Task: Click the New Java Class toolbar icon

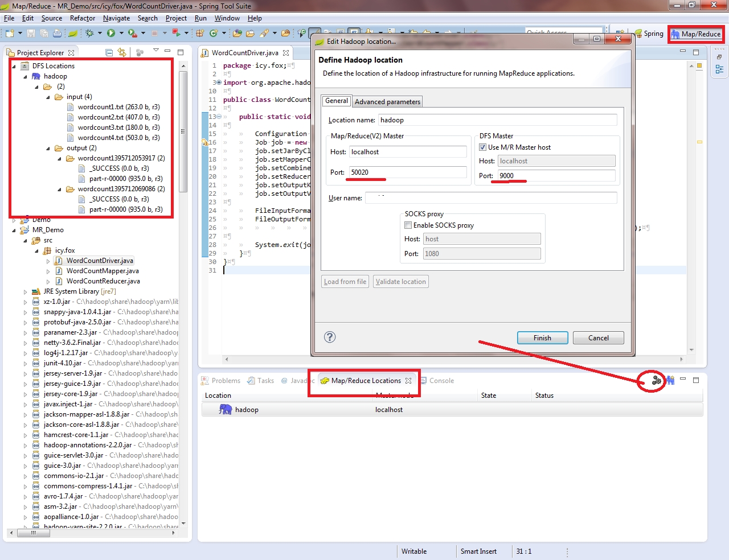Action: click(x=214, y=34)
